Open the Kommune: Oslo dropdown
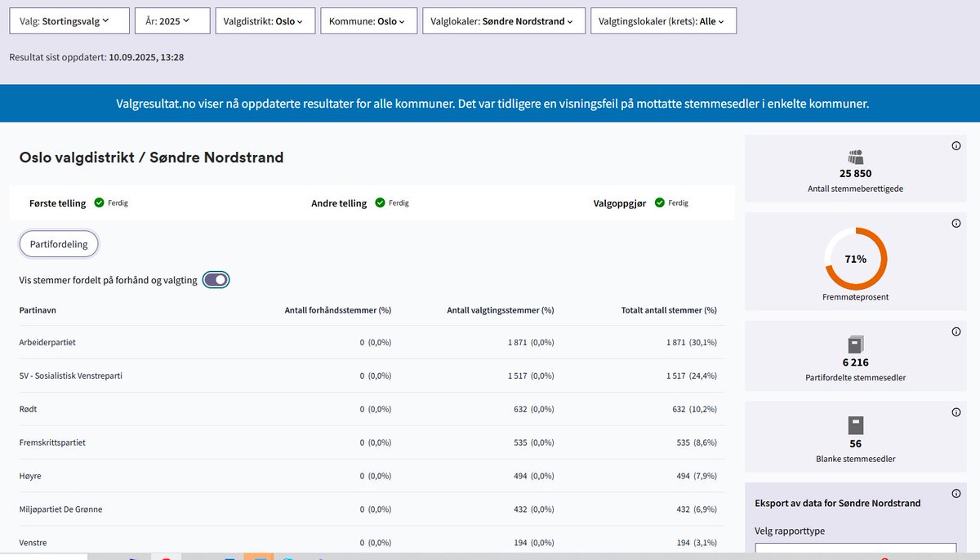Screen dimensions: 980x560 tap(369, 21)
